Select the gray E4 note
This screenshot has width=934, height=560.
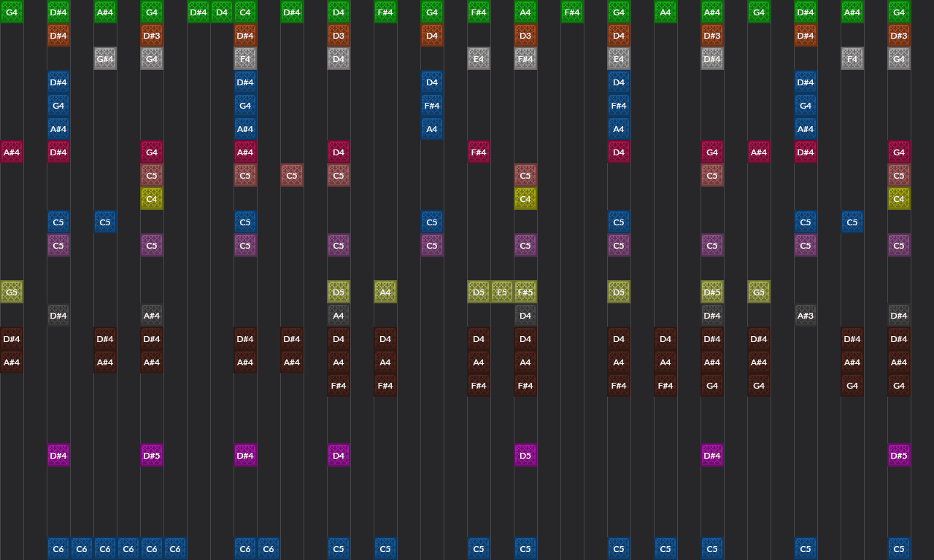click(x=479, y=58)
